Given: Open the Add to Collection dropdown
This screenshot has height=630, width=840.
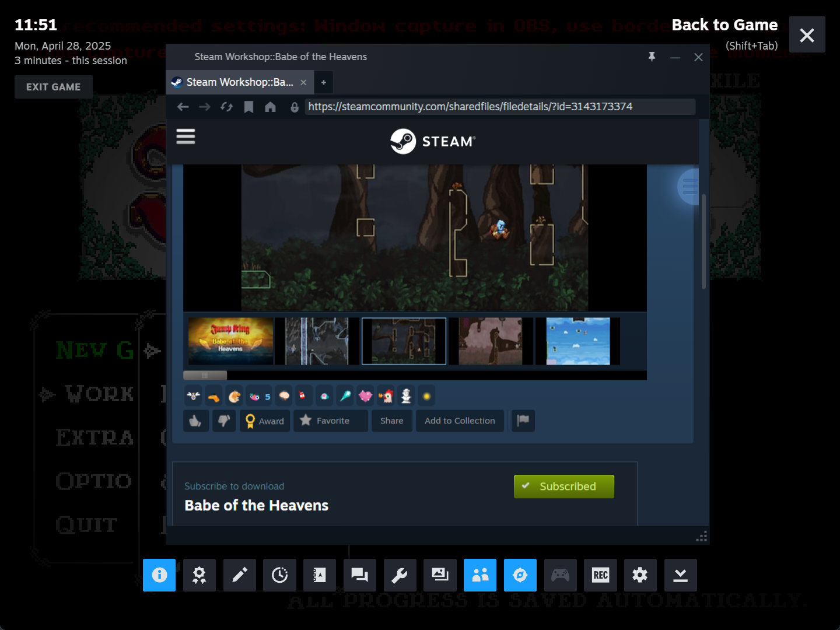Looking at the screenshot, I should (x=460, y=421).
